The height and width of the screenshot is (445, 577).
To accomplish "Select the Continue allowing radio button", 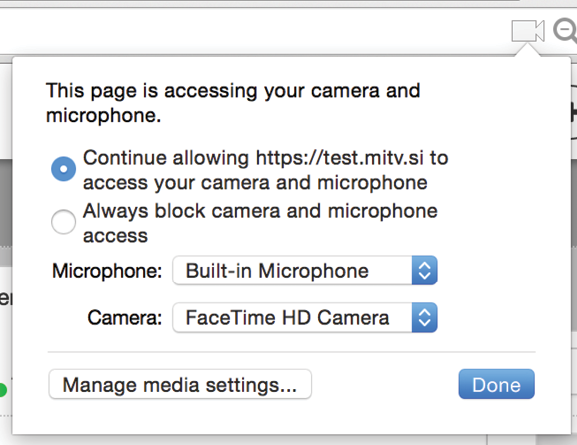I will coord(63,169).
